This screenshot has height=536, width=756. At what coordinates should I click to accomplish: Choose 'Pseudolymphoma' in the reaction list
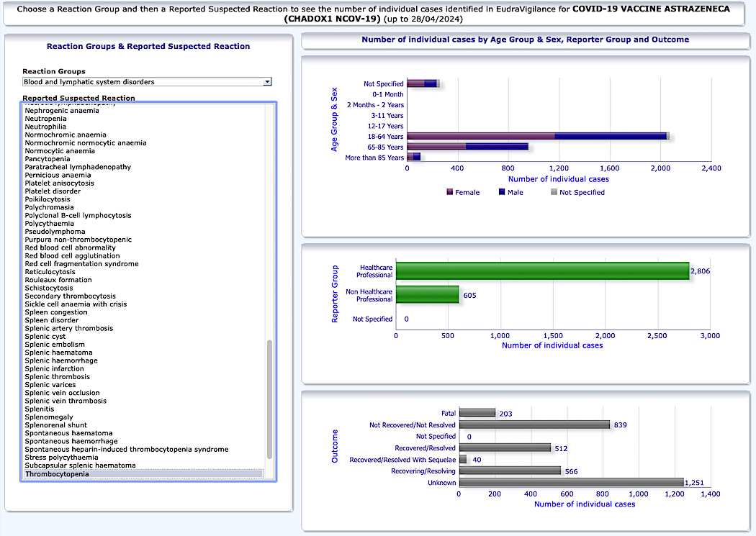pos(55,232)
